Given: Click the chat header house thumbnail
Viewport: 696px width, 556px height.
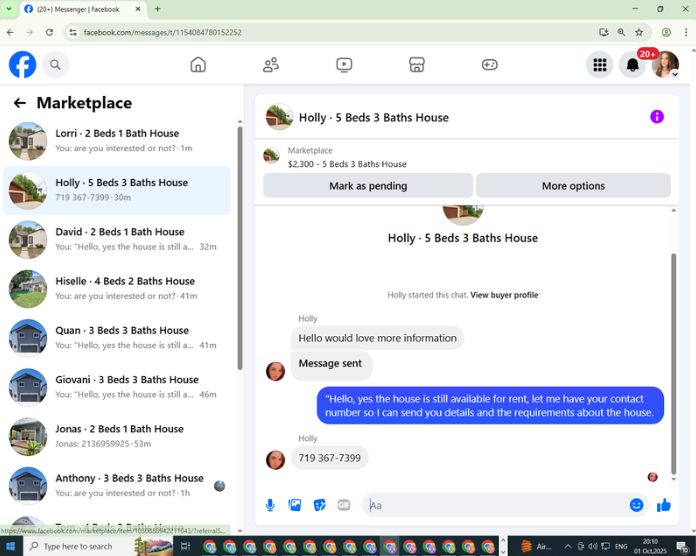Looking at the screenshot, I should pyautogui.click(x=279, y=117).
